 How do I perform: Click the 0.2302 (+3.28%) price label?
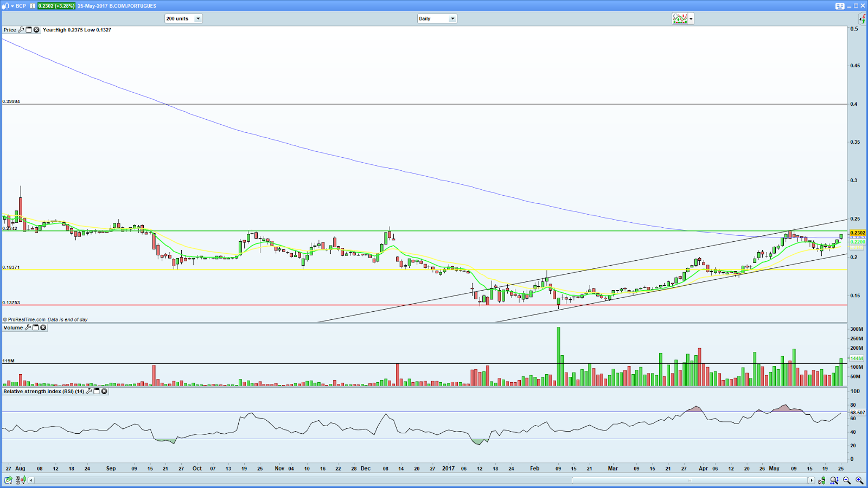tap(56, 6)
